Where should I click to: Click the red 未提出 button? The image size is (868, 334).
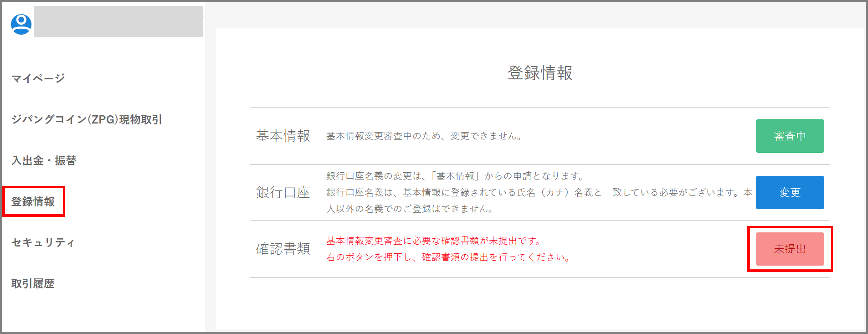(x=790, y=249)
